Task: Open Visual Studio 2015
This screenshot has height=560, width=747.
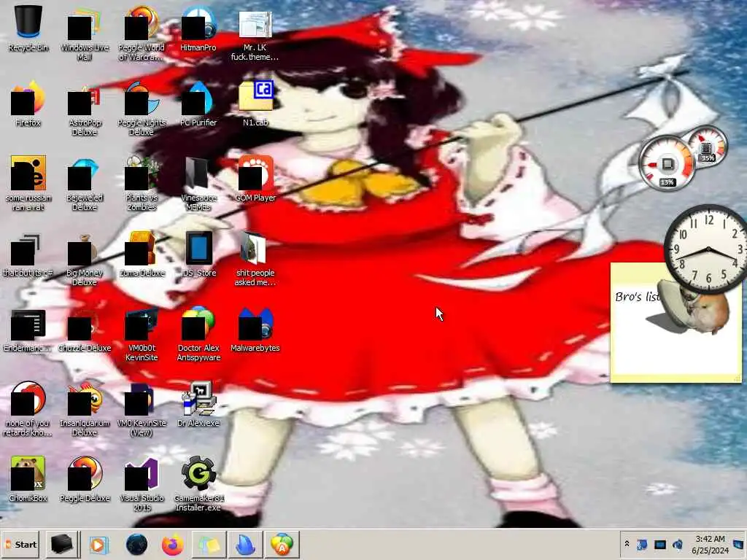Action: [141, 485]
